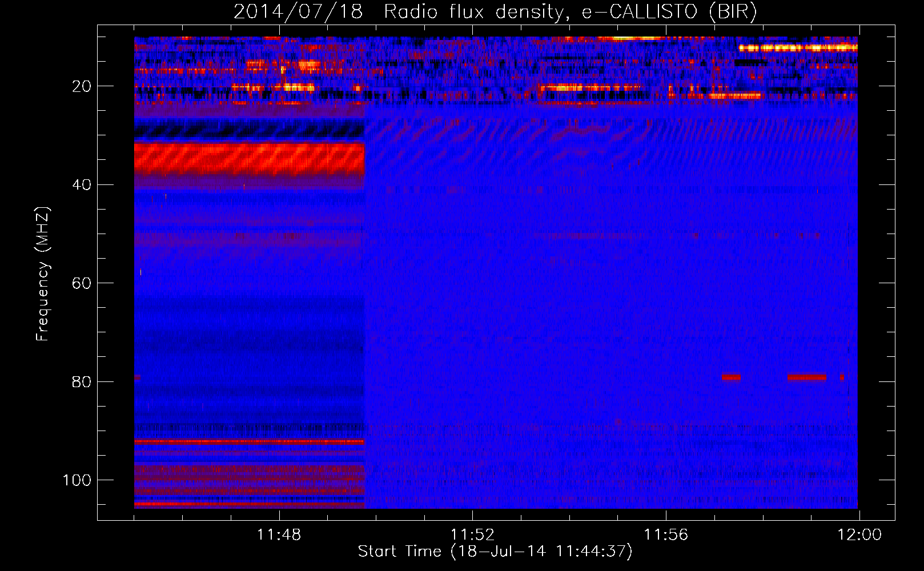Screen dimensions: 924x571
Task: Click the 11:48 time tick label
Action: 279,535
